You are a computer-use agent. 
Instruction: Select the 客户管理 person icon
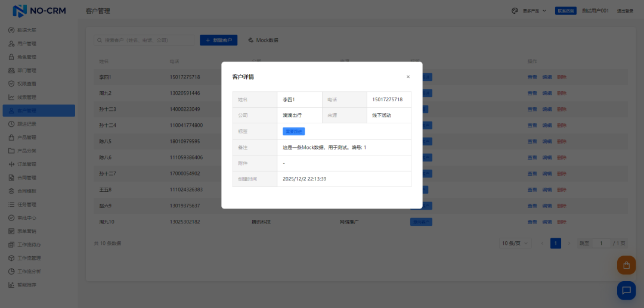coord(11,111)
